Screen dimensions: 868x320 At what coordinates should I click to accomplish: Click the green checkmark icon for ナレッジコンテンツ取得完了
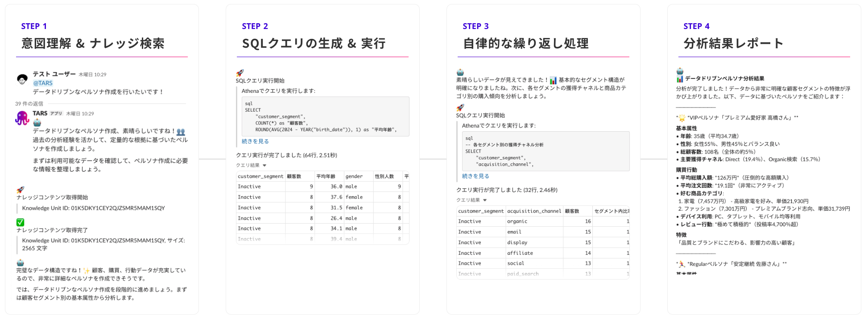pyautogui.click(x=20, y=222)
